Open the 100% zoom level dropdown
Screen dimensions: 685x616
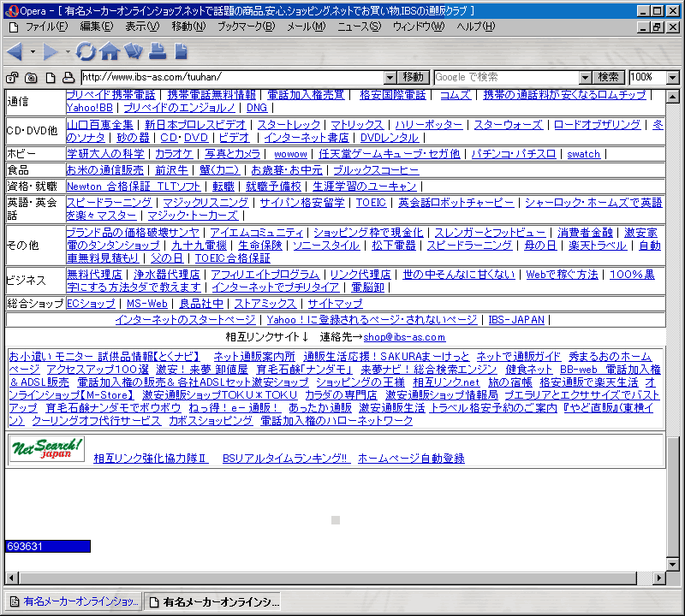tap(673, 78)
